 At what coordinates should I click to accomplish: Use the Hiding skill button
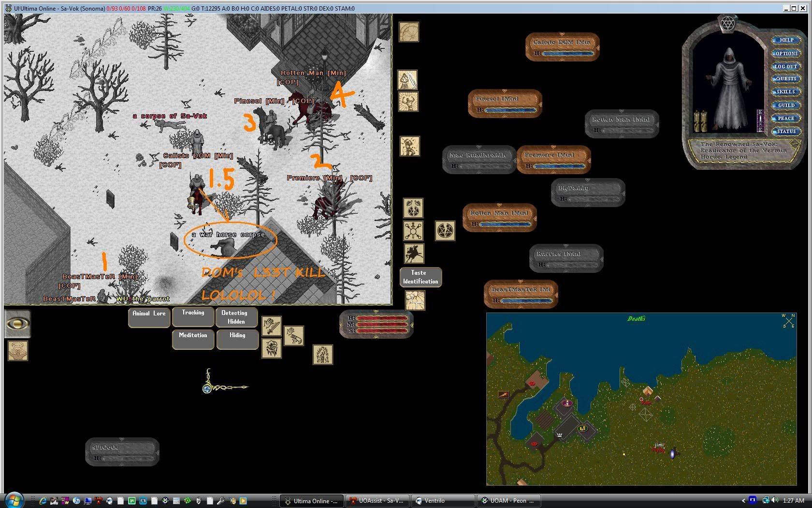tap(237, 339)
